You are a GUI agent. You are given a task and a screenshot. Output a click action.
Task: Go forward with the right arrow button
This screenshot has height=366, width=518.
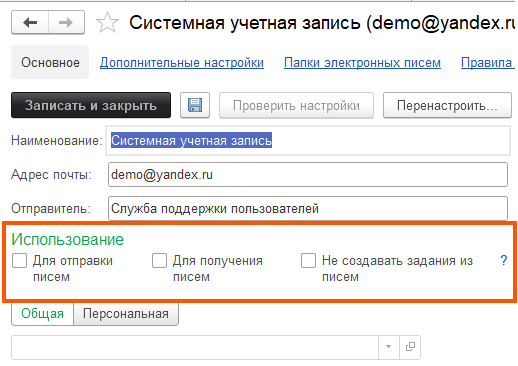(66, 23)
